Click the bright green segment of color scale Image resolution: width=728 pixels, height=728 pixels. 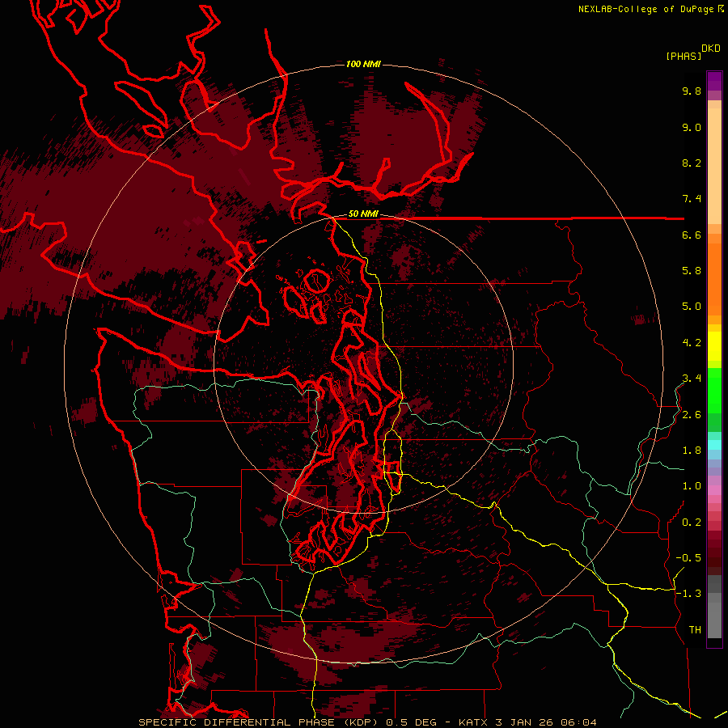point(714,389)
